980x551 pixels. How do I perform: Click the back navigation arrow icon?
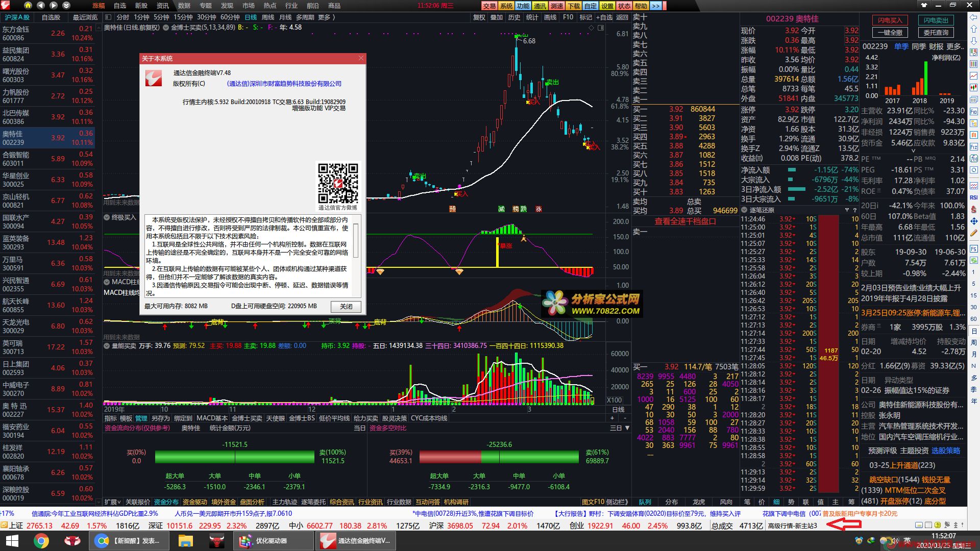40,6
